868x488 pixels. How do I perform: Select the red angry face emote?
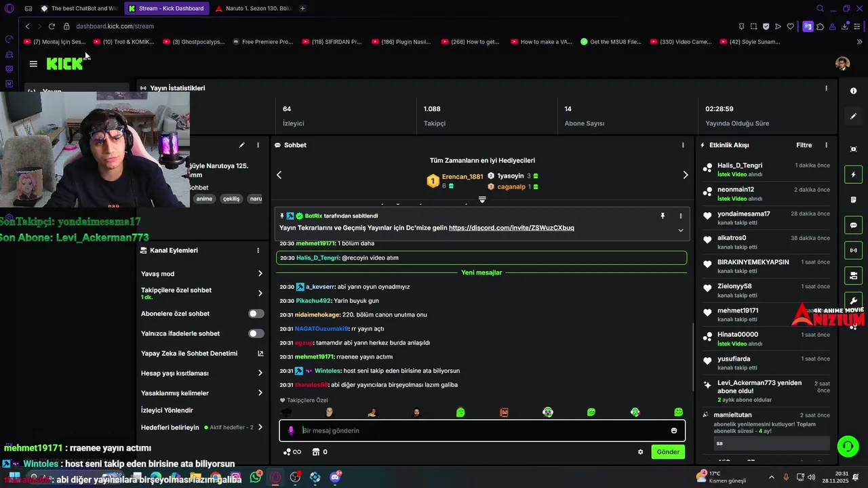(x=504, y=412)
